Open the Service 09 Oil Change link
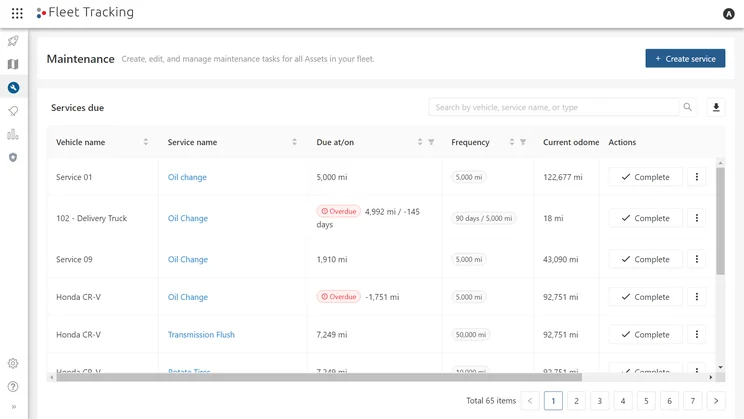This screenshot has width=744, height=419. pos(188,259)
